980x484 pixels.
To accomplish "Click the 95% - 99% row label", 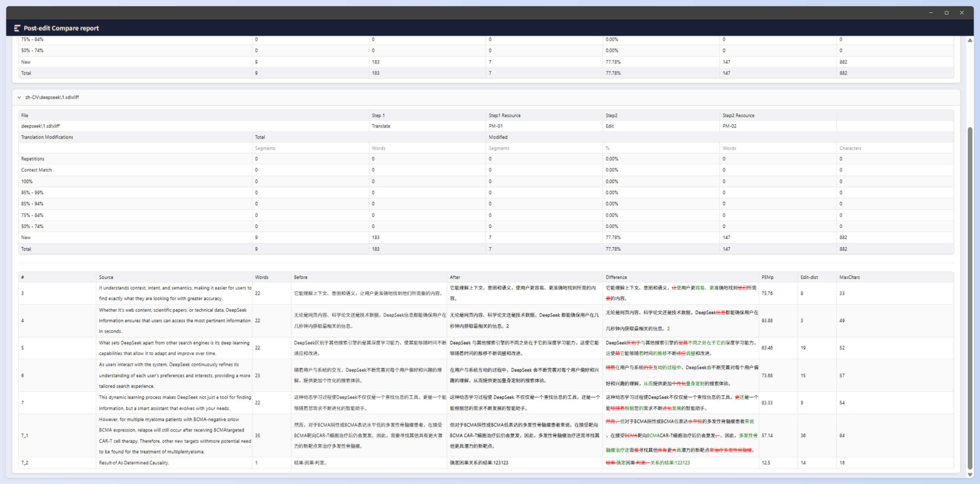I will click(32, 192).
